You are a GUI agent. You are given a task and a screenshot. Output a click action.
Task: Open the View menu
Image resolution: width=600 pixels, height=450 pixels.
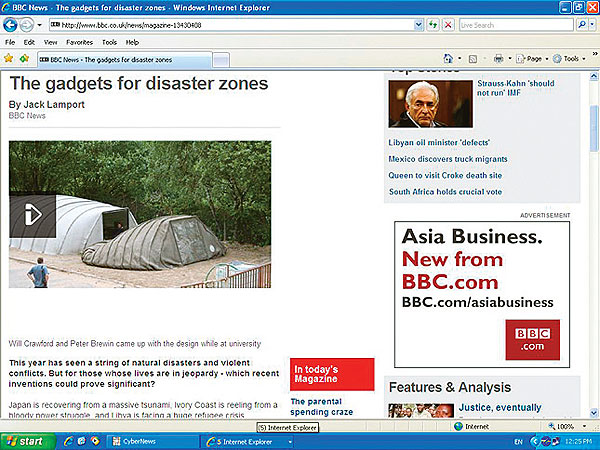[x=51, y=42]
